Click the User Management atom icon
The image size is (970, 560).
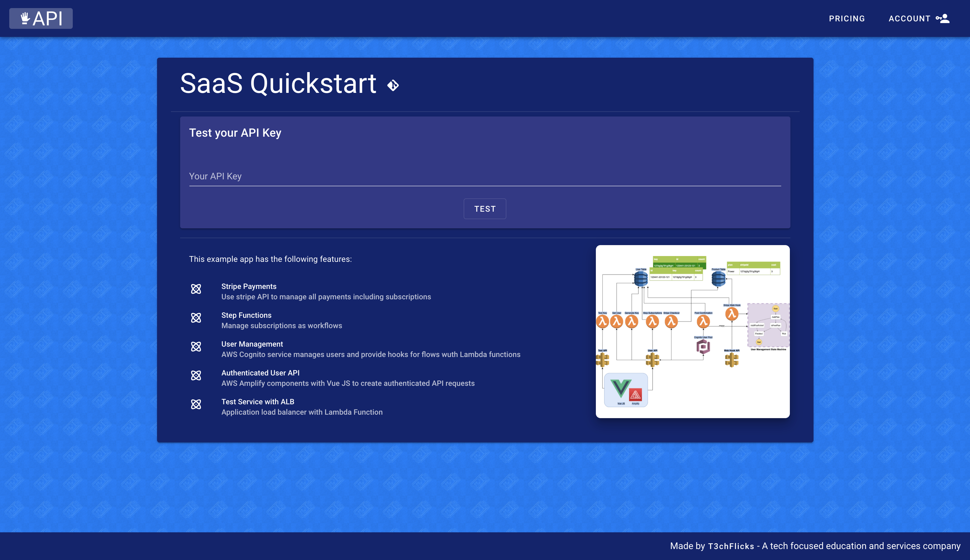196,347
